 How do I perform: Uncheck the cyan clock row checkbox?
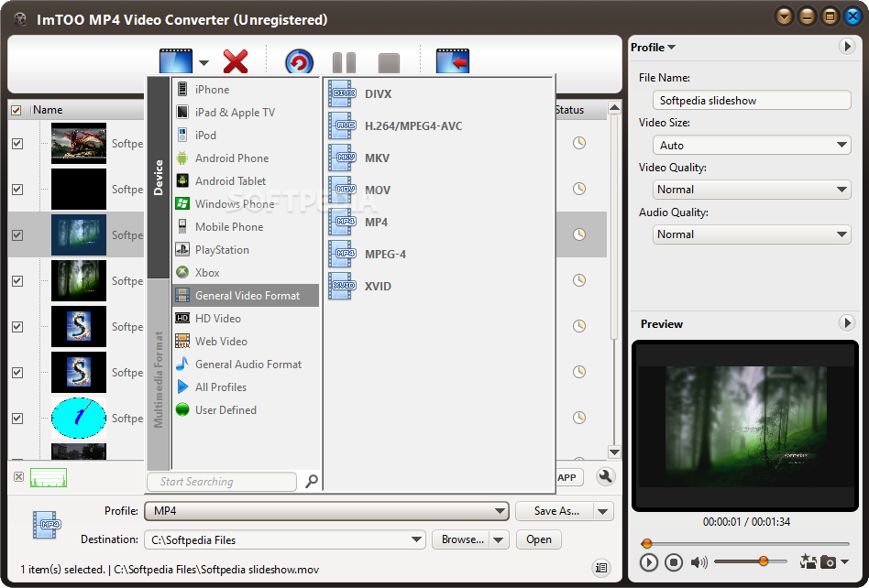(x=17, y=418)
